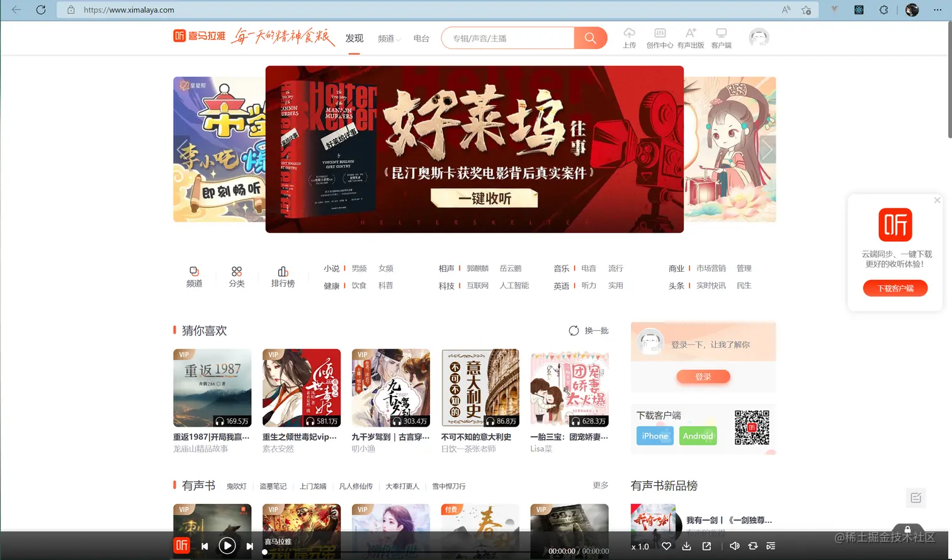Image resolution: width=952 pixels, height=560 pixels.
Task: Toggle loop mode in the player bar
Action: pyautogui.click(x=752, y=546)
